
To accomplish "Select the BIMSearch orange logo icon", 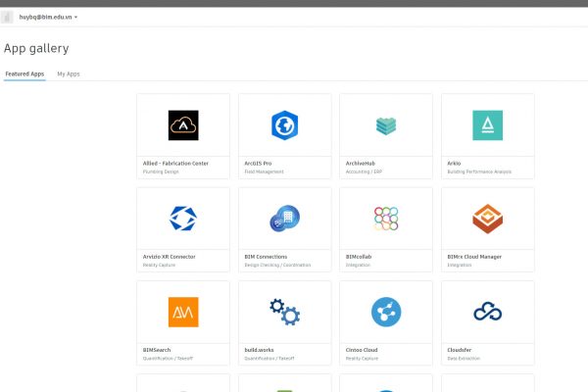I will [183, 312].
